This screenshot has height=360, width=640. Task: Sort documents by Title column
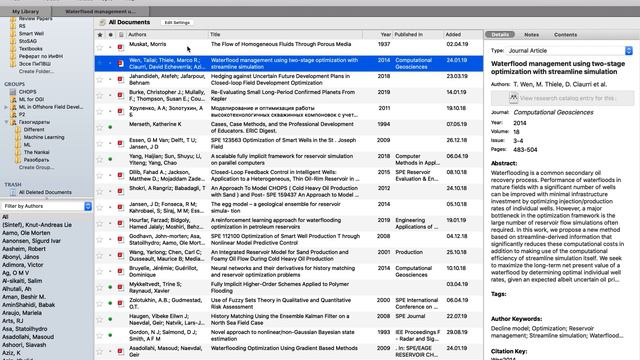click(285, 35)
